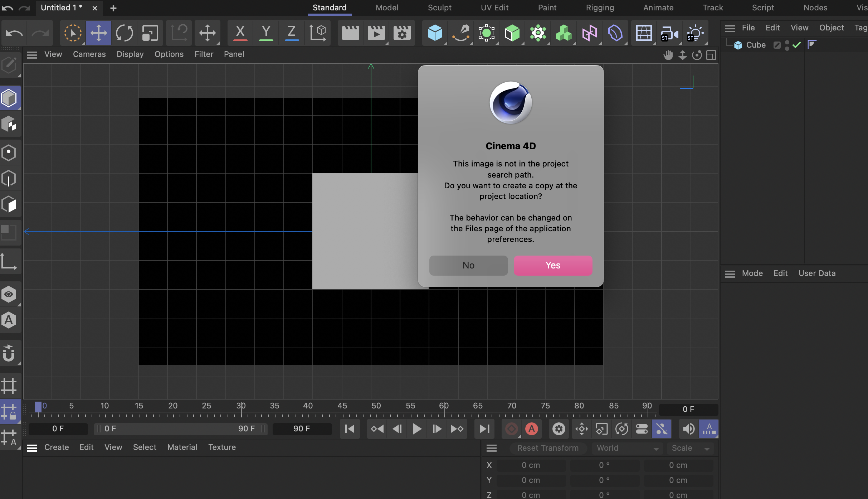Select the Cube in Object Manager

tap(756, 45)
